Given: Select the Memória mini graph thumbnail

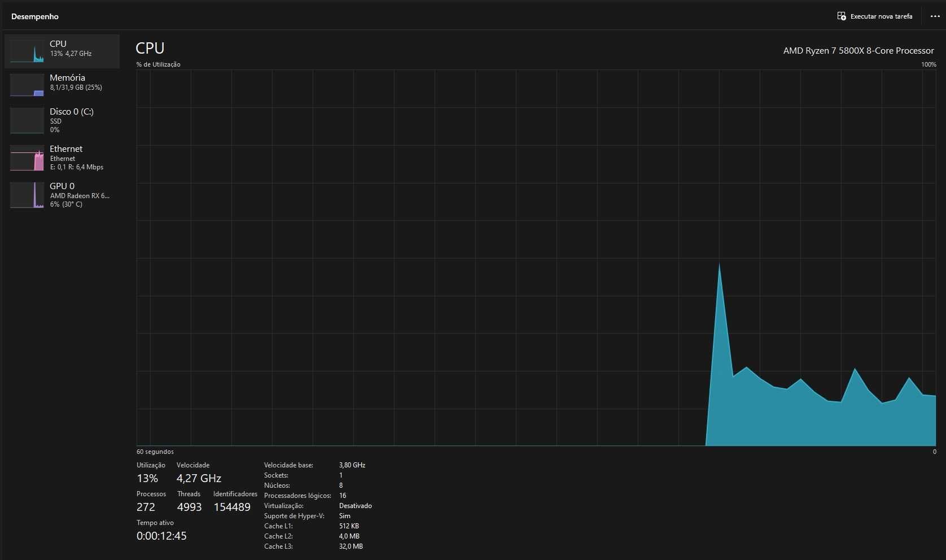Looking at the screenshot, I should coord(27,85).
